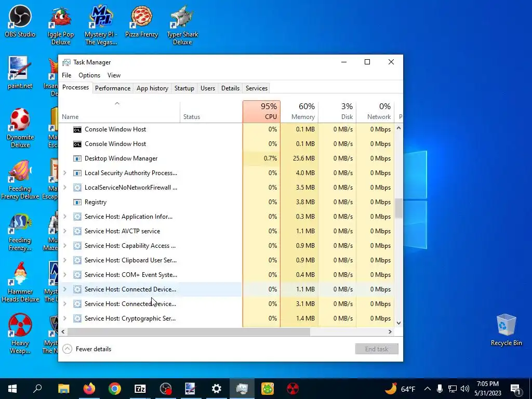Expand Service Host: Capability Access row
Viewport: 532px width, 399px height.
click(65, 246)
